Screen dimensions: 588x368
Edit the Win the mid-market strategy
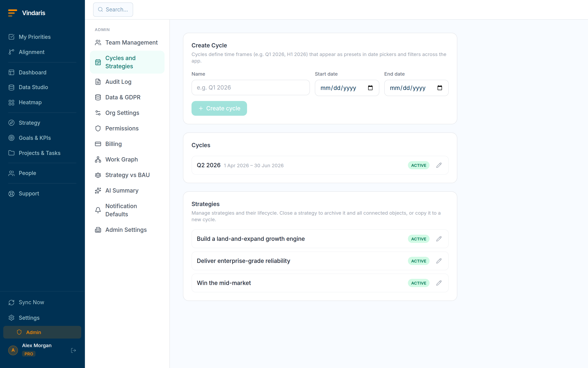tap(439, 283)
